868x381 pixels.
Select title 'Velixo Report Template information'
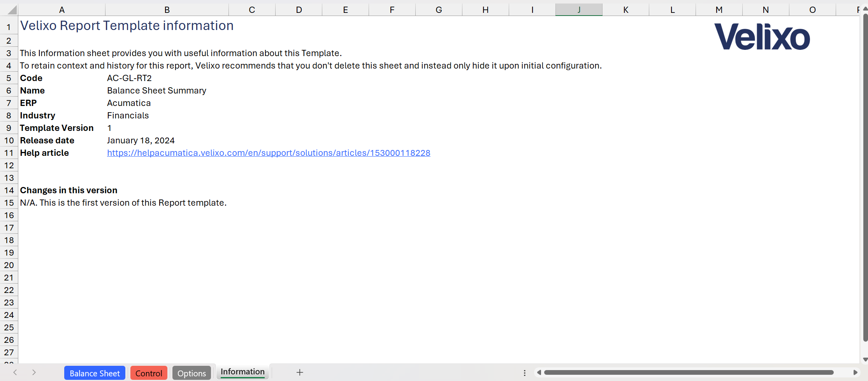pyautogui.click(x=127, y=26)
